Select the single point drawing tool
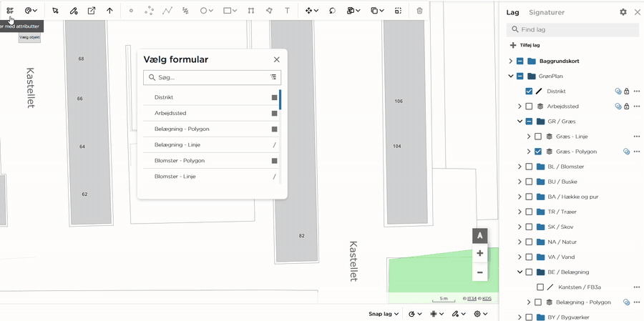This screenshot has height=321, width=644. (131, 11)
